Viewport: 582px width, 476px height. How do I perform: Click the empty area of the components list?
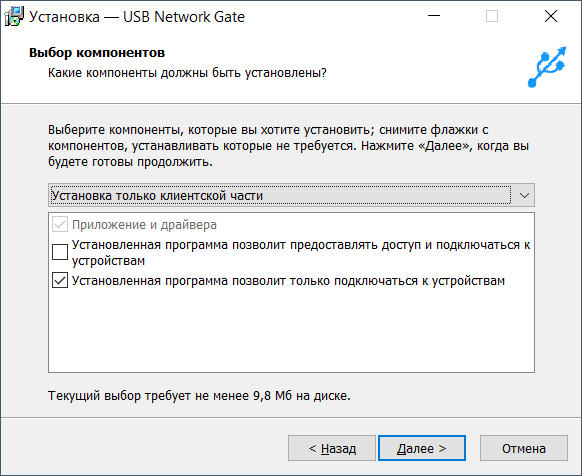[x=291, y=330]
